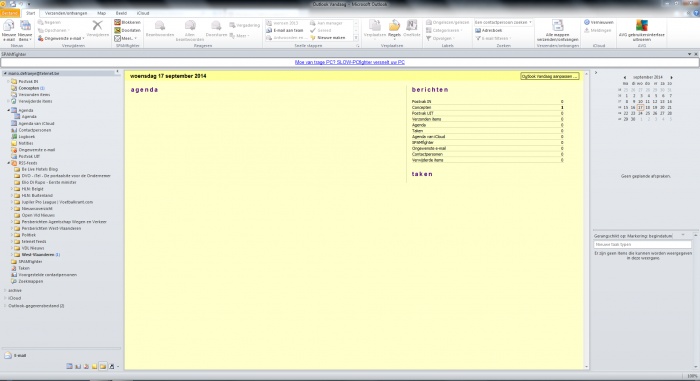Viewport: 700px width, 381px height.
Task: Expand Outlook-gegevensbestand node
Action: (x=5, y=306)
